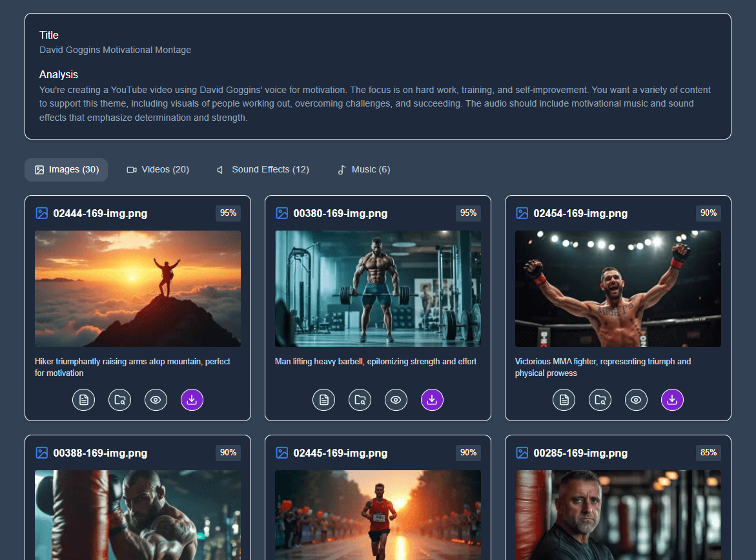Screen dimensions: 756x560
Task: Click the boxer punching bag thumbnail
Action: 138,515
